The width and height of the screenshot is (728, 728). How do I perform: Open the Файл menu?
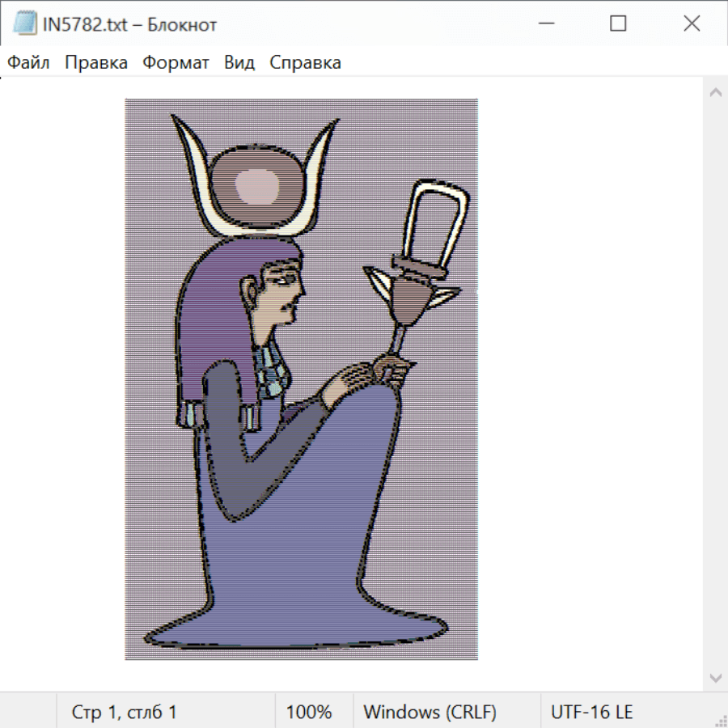(28, 62)
